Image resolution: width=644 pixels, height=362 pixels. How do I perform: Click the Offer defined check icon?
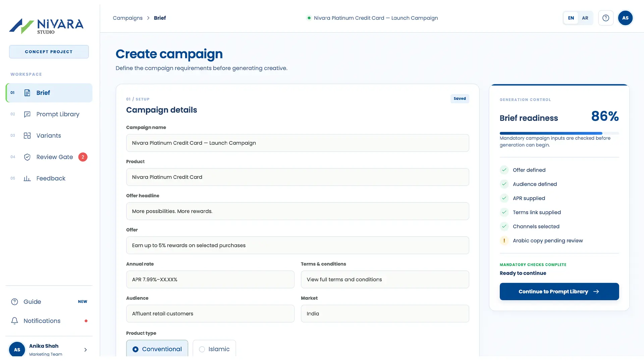coord(504,170)
